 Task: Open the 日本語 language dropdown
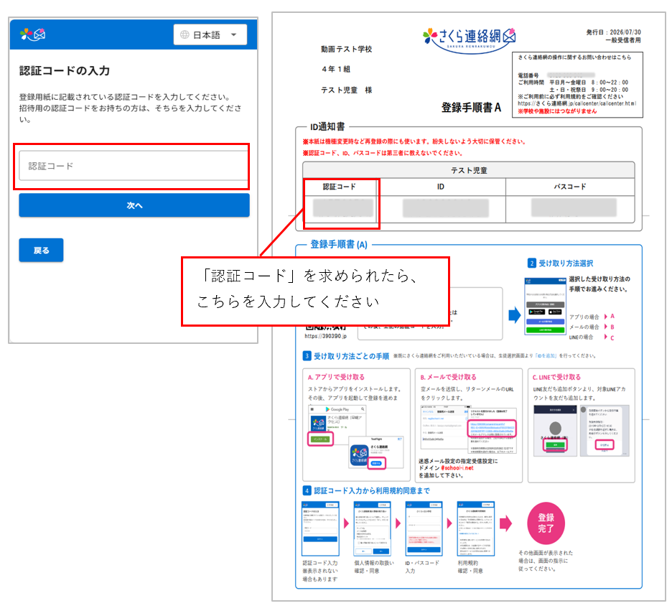pyautogui.click(x=210, y=34)
